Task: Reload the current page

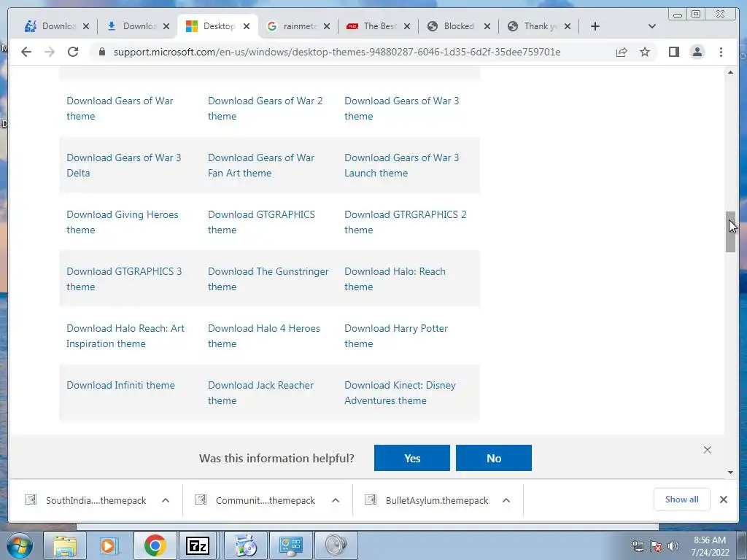Action: point(73,52)
